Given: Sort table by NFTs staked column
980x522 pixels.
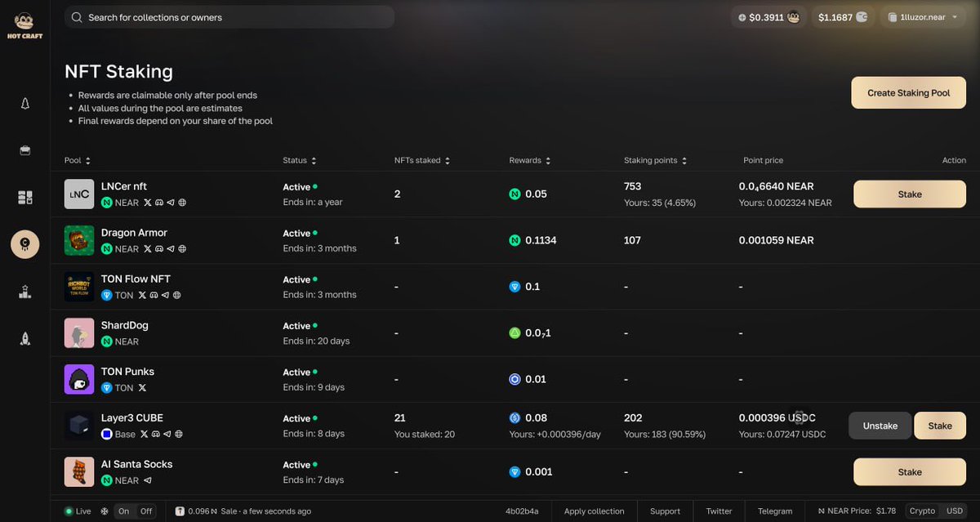Looking at the screenshot, I should coord(422,161).
